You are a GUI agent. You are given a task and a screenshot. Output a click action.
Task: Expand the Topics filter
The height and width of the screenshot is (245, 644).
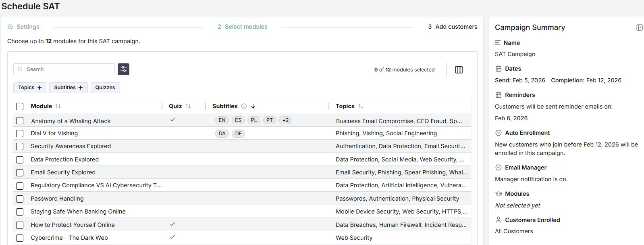pyautogui.click(x=30, y=88)
